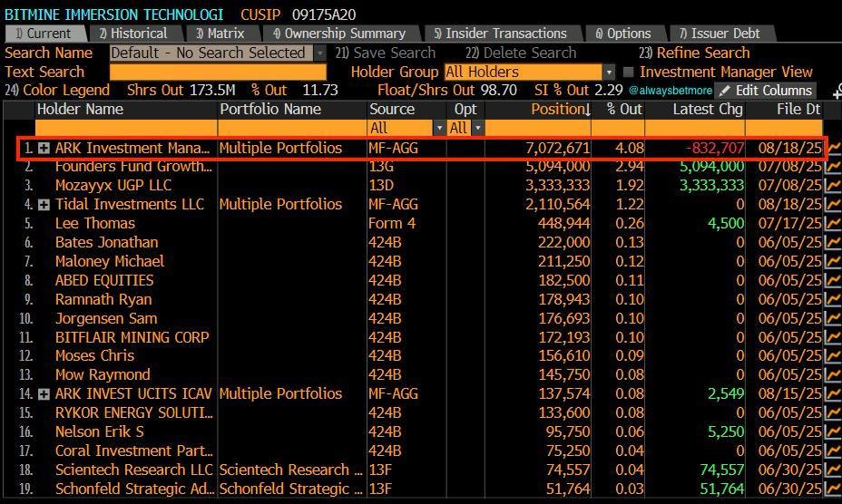Open chart icon for ABED EQUITIES row
Image resolution: width=842 pixels, height=504 pixels.
pos(834,281)
